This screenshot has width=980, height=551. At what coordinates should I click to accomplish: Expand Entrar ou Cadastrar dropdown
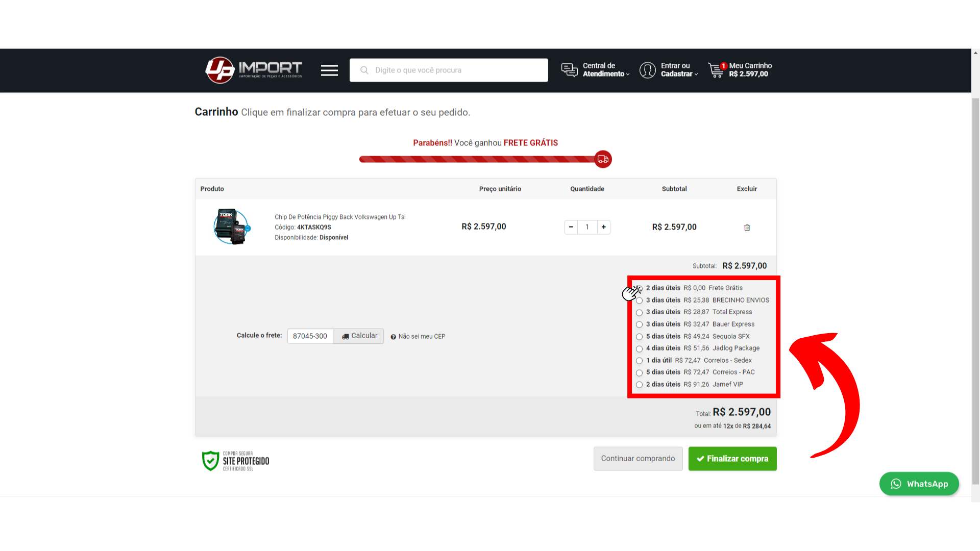point(679,70)
